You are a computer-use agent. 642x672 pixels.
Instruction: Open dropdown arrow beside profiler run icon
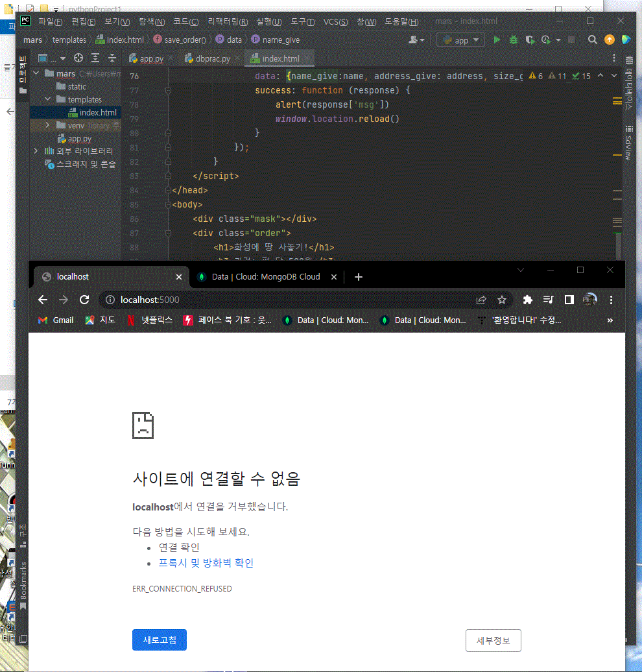pos(558,40)
